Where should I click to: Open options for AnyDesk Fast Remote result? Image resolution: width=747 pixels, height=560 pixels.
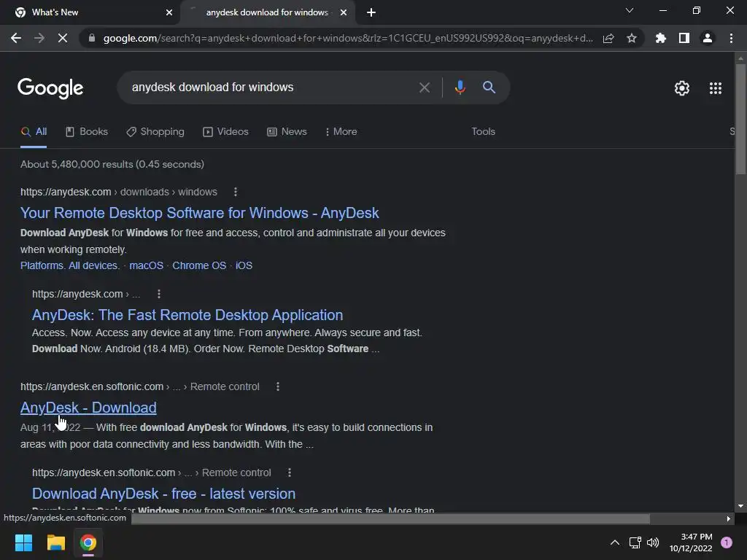click(x=159, y=295)
